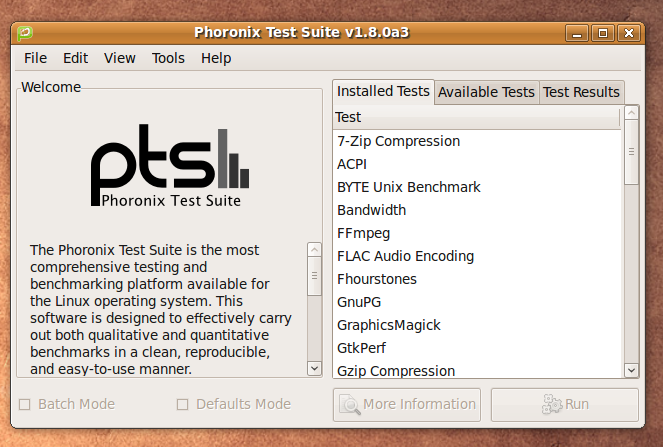Switch to the Available Tests tab
Viewport: 663px width, 447px height.
(486, 92)
